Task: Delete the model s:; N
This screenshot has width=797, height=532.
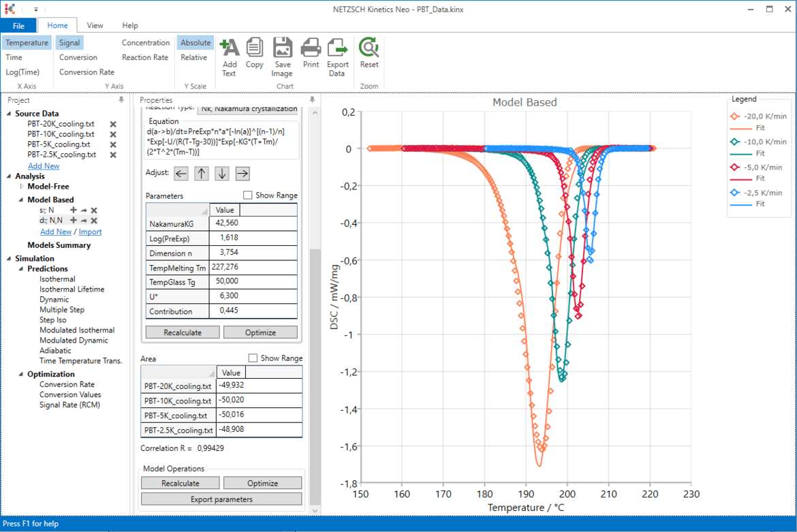Action: tap(94, 210)
